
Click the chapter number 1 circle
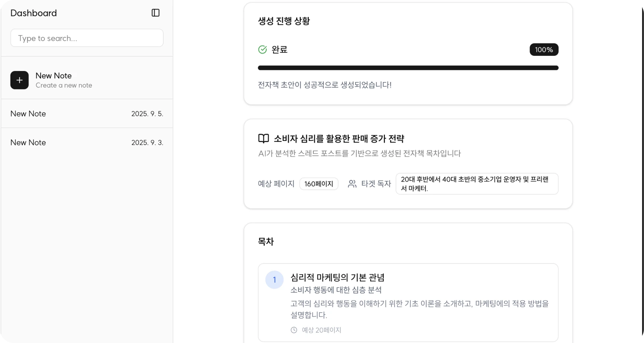pos(274,280)
